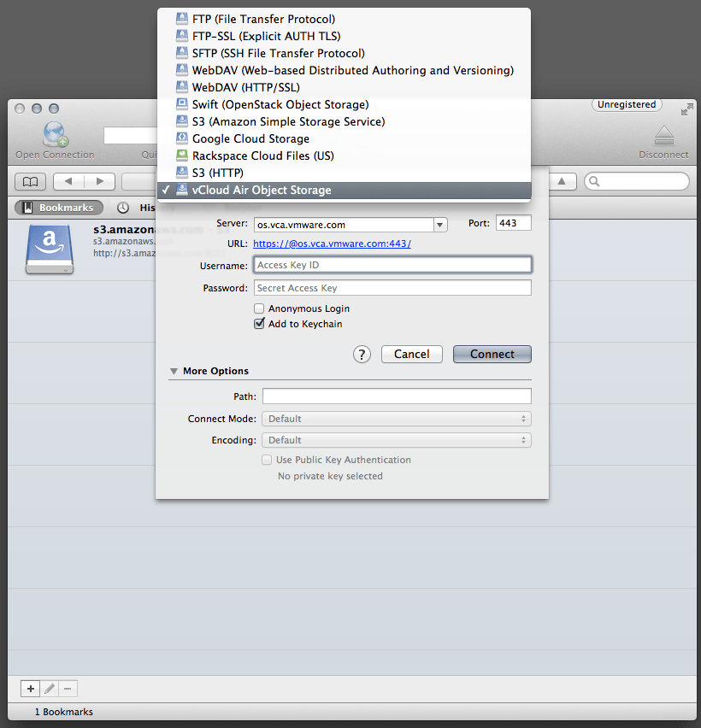Open the https://@os.vca.vmware.com:443/ link

pyautogui.click(x=332, y=244)
